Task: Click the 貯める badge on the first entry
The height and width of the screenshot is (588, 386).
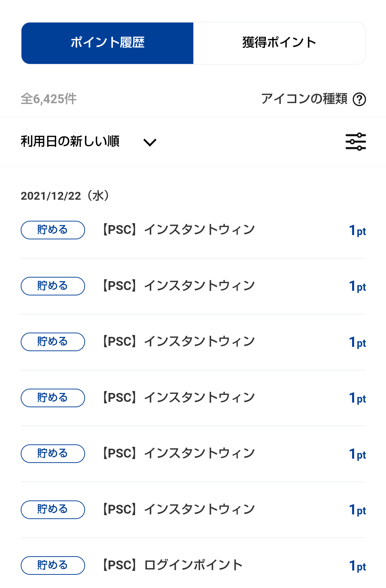Action: [53, 230]
